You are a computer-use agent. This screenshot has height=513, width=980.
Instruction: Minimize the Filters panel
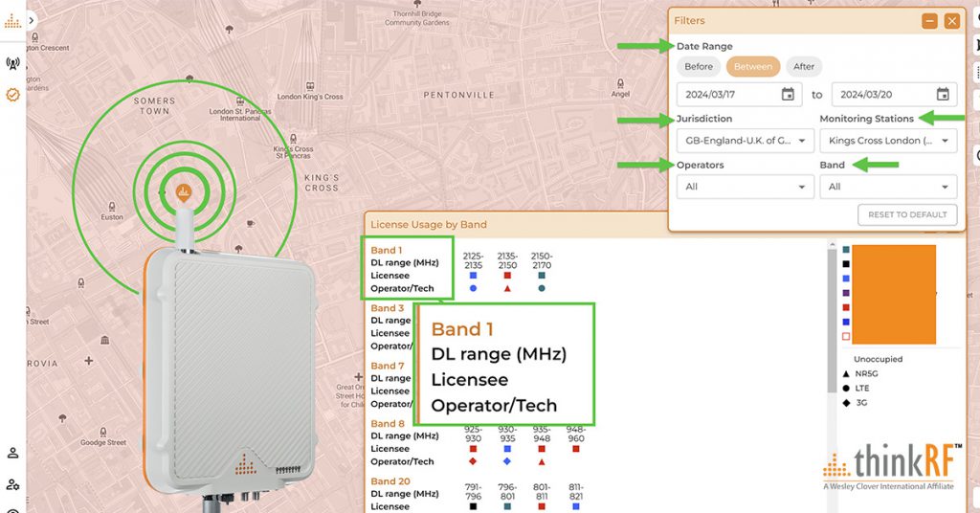(x=929, y=21)
